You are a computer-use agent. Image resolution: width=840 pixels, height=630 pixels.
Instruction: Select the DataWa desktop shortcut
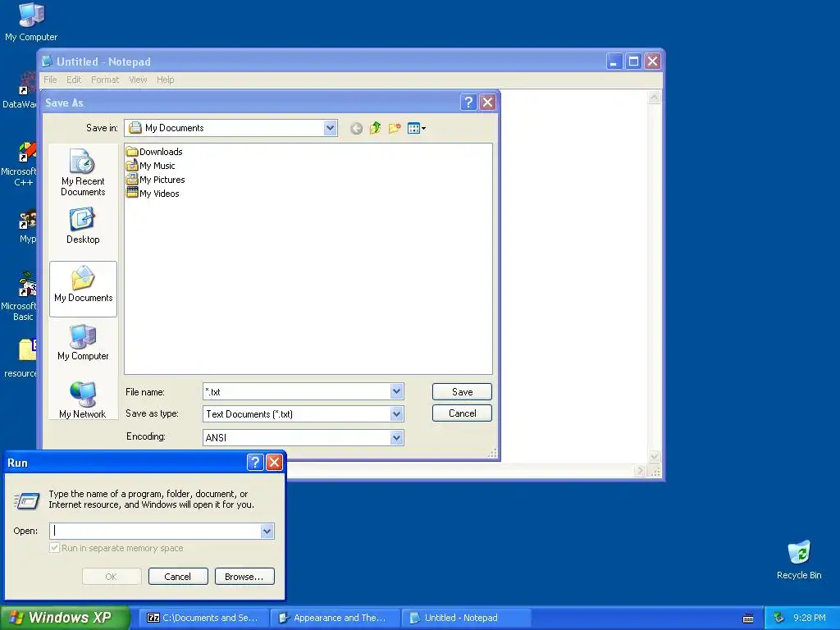[20, 91]
